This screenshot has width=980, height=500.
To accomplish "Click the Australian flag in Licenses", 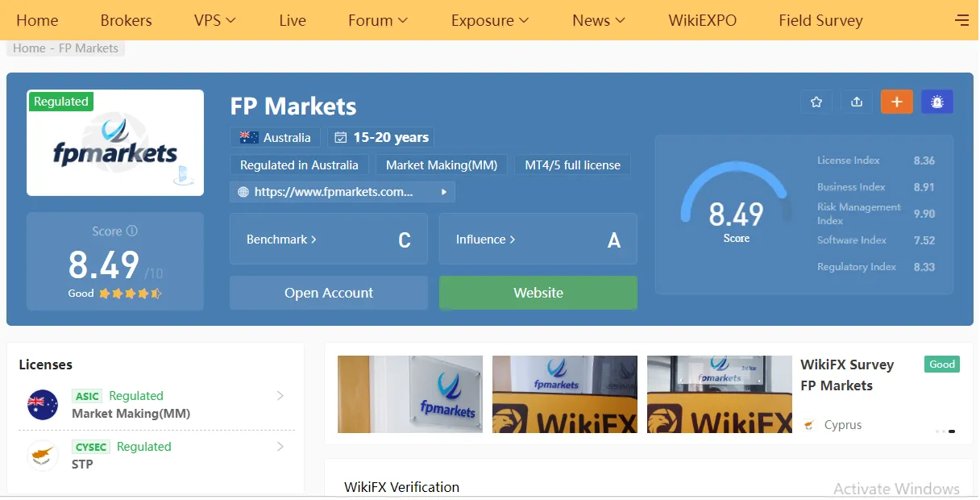I will pos(43,405).
